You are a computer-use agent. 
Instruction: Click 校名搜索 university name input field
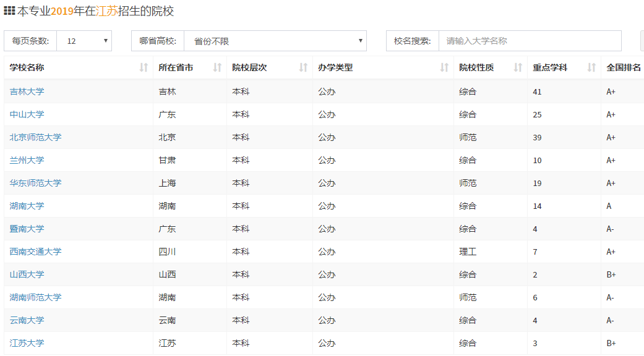tap(530, 41)
